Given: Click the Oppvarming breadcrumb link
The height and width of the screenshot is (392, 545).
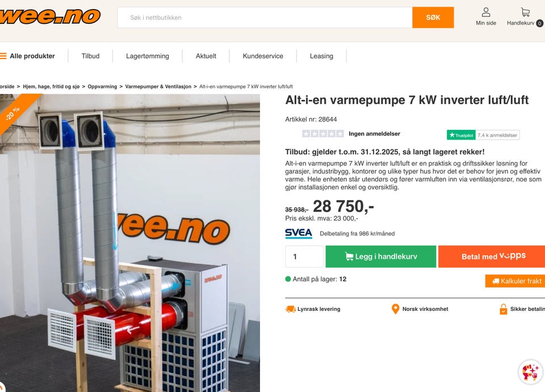Looking at the screenshot, I should click(x=102, y=86).
